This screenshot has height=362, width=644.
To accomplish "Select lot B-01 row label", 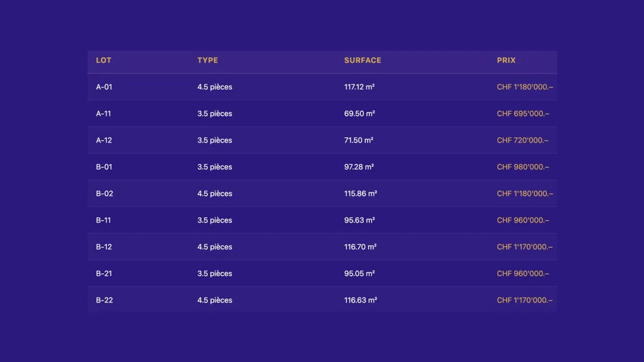I will 104,167.
